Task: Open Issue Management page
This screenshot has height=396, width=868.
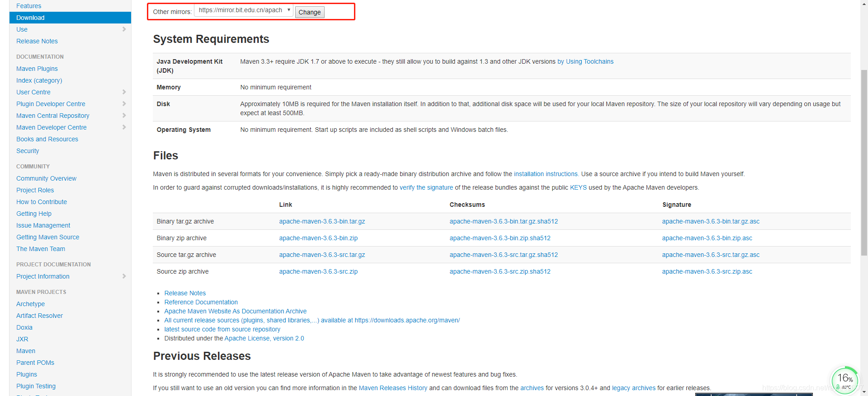Action: click(x=43, y=225)
